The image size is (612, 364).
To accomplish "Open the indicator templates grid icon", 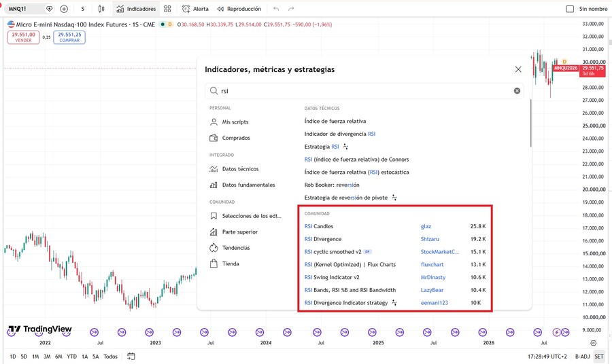I will click(167, 9).
